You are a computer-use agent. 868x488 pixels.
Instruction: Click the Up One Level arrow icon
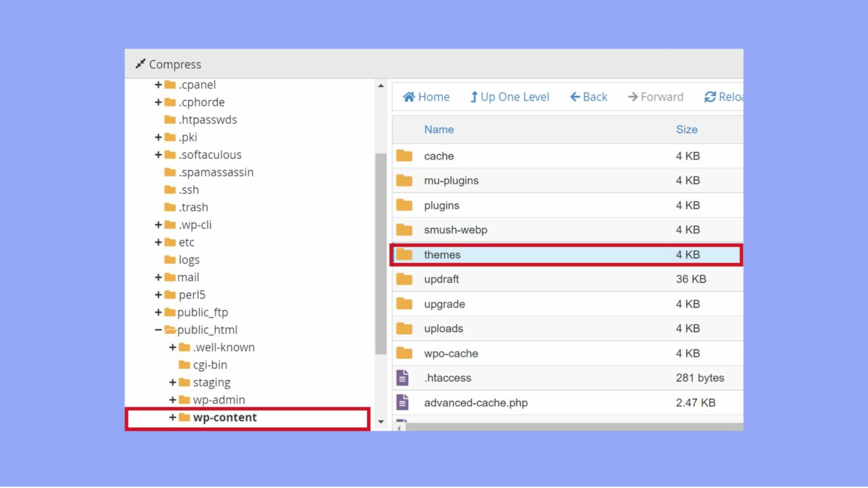pyautogui.click(x=473, y=96)
